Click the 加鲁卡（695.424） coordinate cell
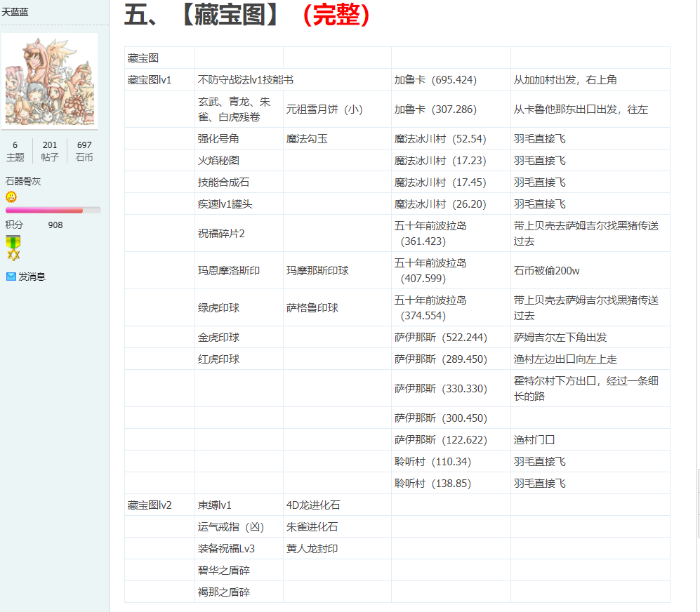 click(x=435, y=80)
